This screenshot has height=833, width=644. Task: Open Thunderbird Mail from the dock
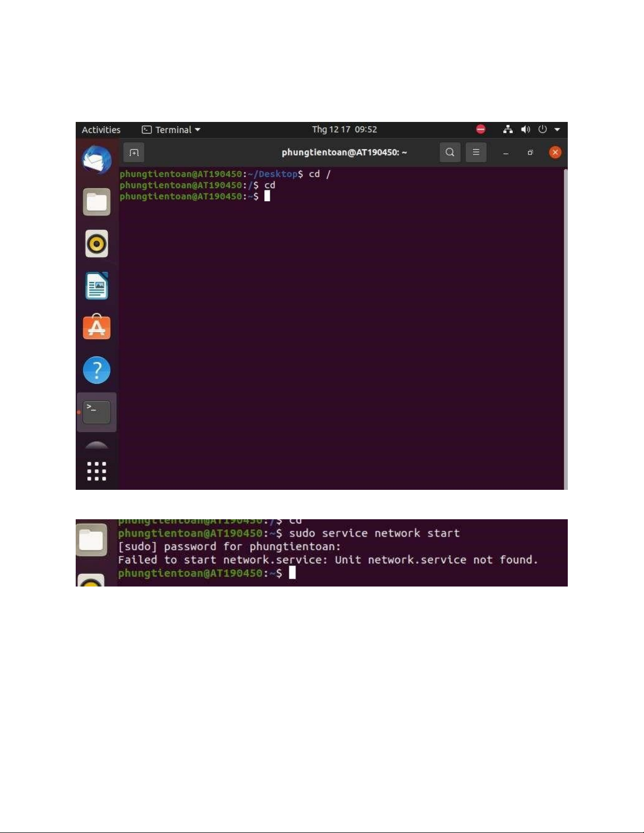click(x=97, y=160)
